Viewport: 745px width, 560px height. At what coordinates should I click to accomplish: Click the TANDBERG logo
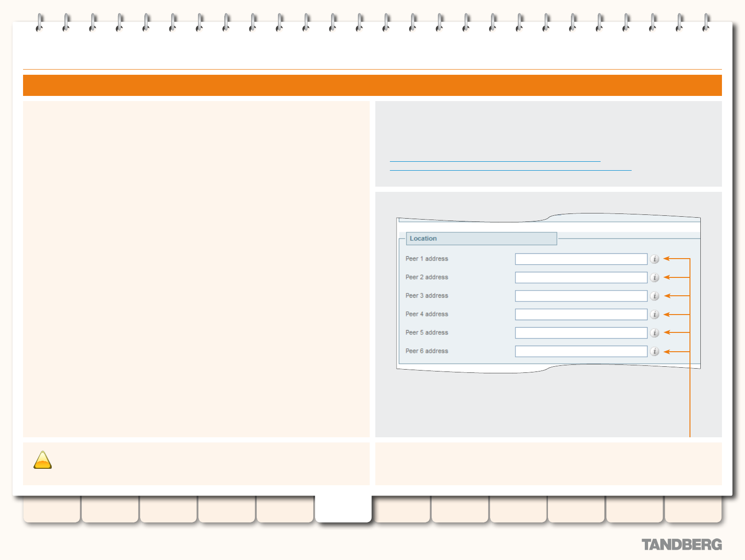tap(682, 544)
